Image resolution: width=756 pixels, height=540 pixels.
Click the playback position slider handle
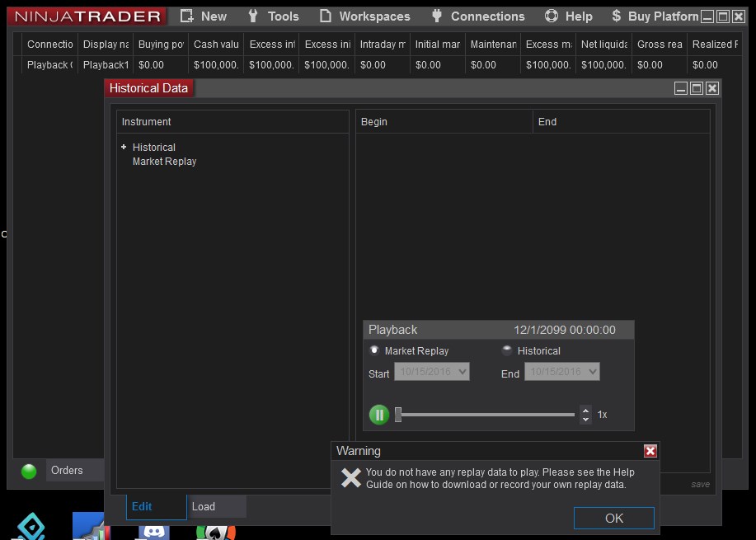pyautogui.click(x=398, y=415)
